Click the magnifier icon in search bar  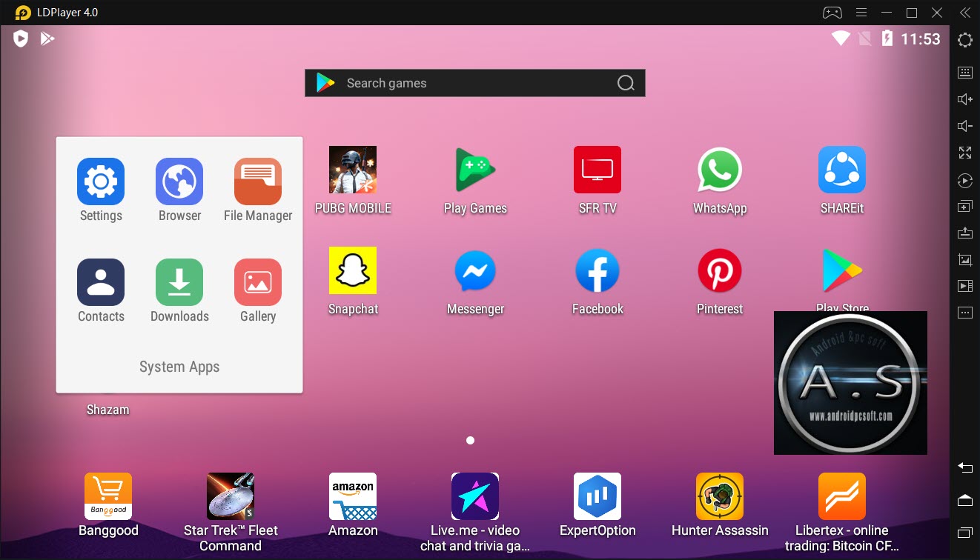point(626,83)
